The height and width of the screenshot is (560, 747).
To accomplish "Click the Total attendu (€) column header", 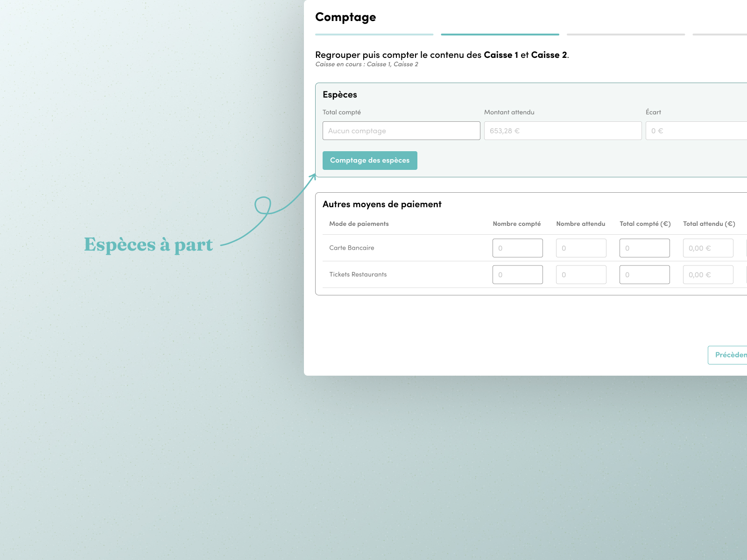I will click(709, 224).
